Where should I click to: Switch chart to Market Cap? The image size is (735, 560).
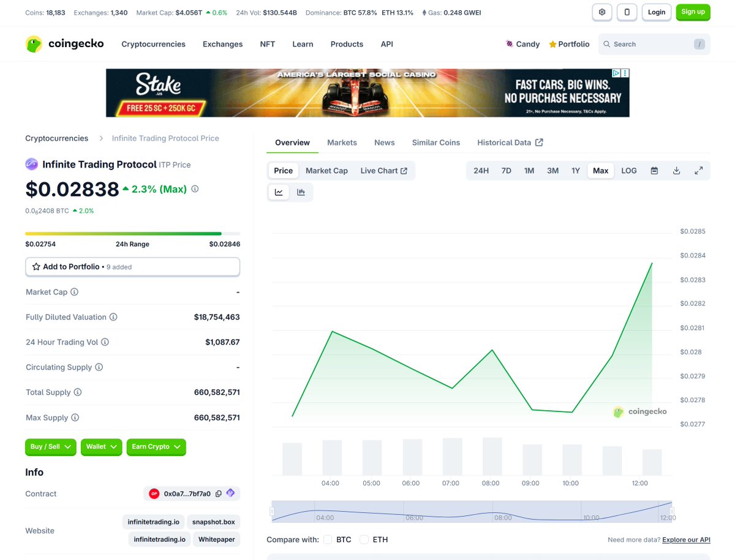point(326,171)
